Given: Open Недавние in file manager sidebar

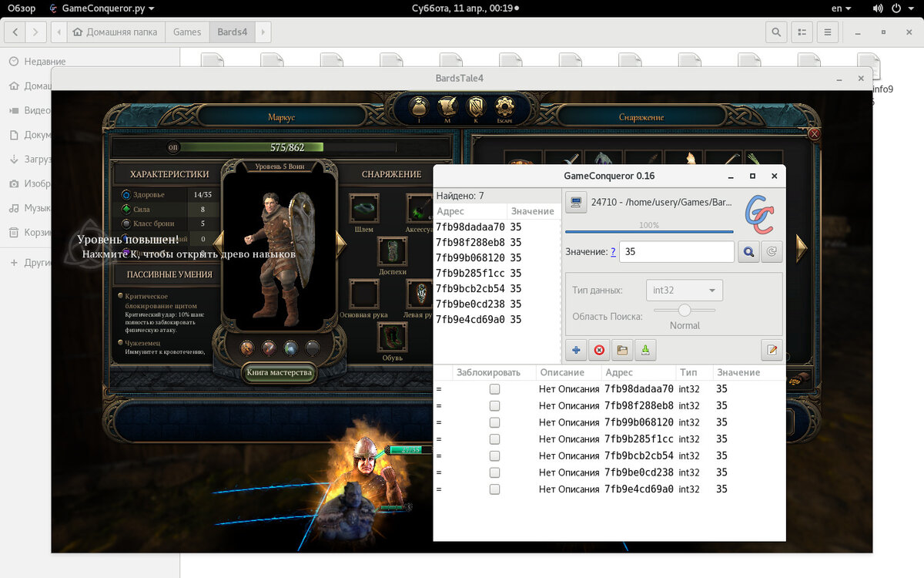Looking at the screenshot, I should 45,62.
